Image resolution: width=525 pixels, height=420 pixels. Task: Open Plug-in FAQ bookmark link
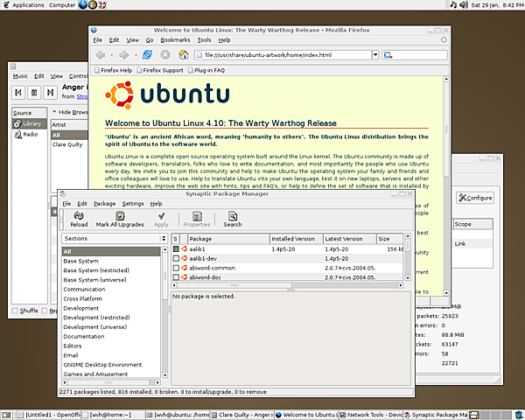pos(206,70)
